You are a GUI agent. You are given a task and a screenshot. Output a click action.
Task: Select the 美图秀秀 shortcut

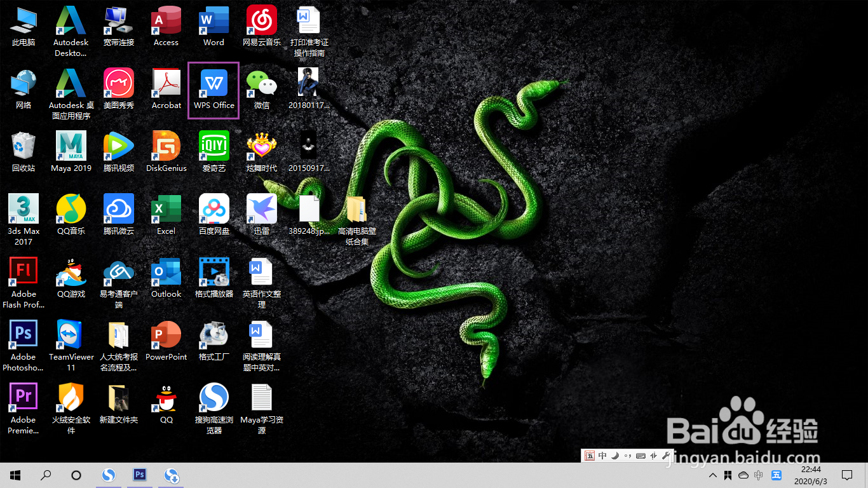tap(119, 90)
